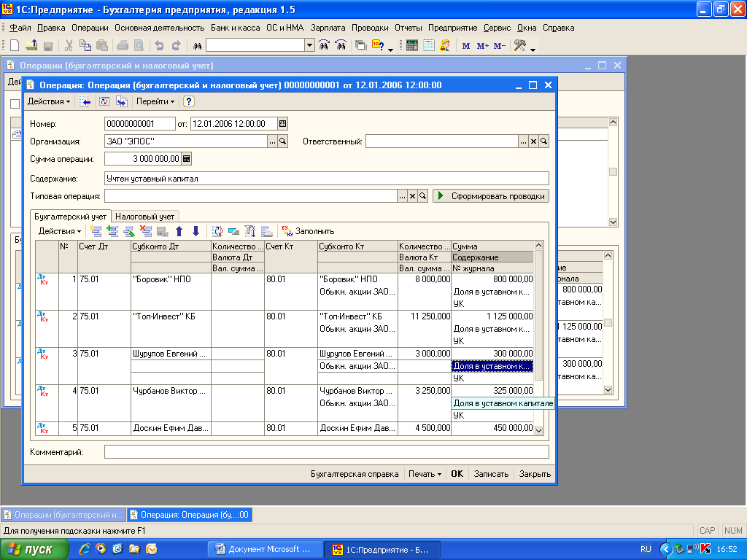Click the OK button
The height and width of the screenshot is (560, 747).
click(457, 474)
